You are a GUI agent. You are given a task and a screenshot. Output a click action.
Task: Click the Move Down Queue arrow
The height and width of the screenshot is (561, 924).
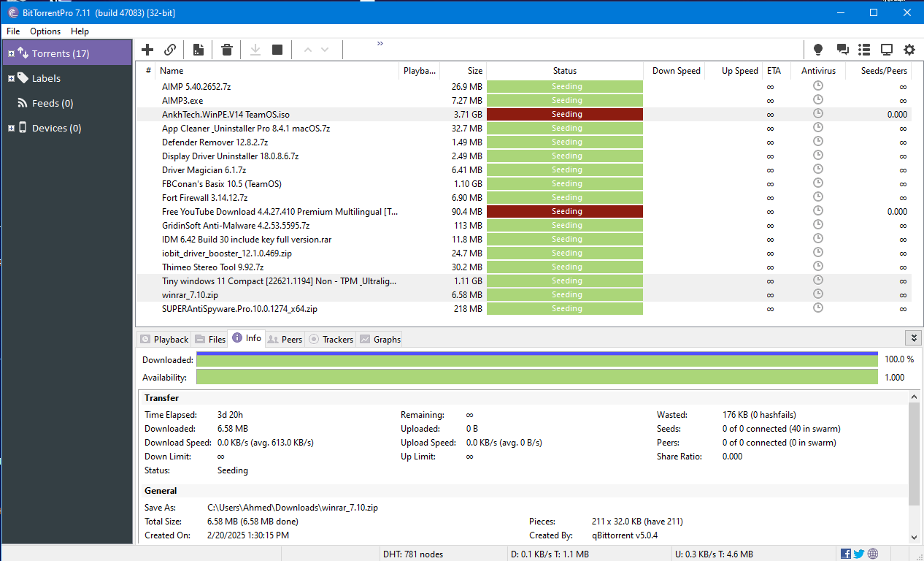click(325, 50)
